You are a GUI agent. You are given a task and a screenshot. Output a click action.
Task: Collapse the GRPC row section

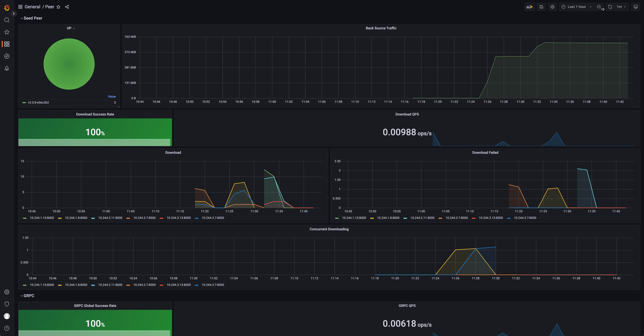(29, 296)
